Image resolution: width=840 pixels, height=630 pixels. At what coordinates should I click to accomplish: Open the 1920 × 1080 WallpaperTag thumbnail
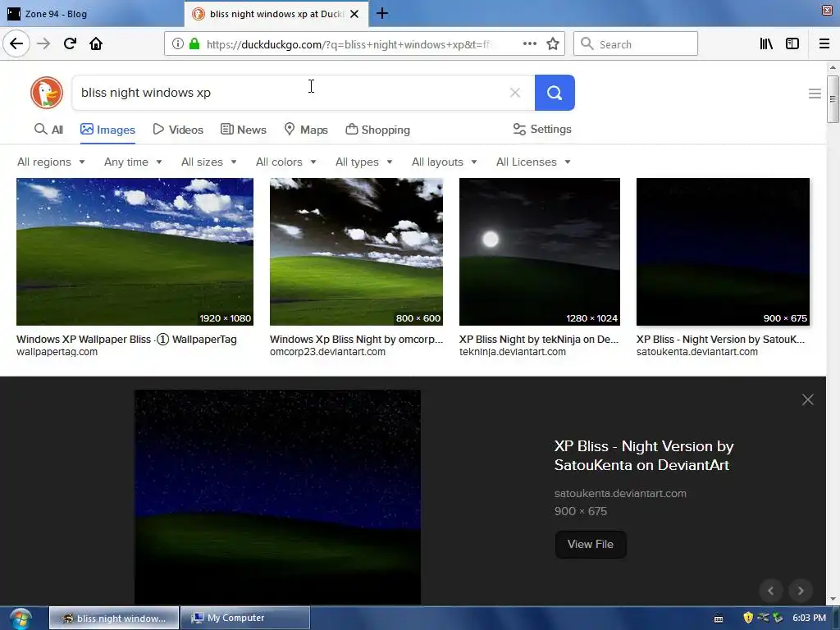135,252
